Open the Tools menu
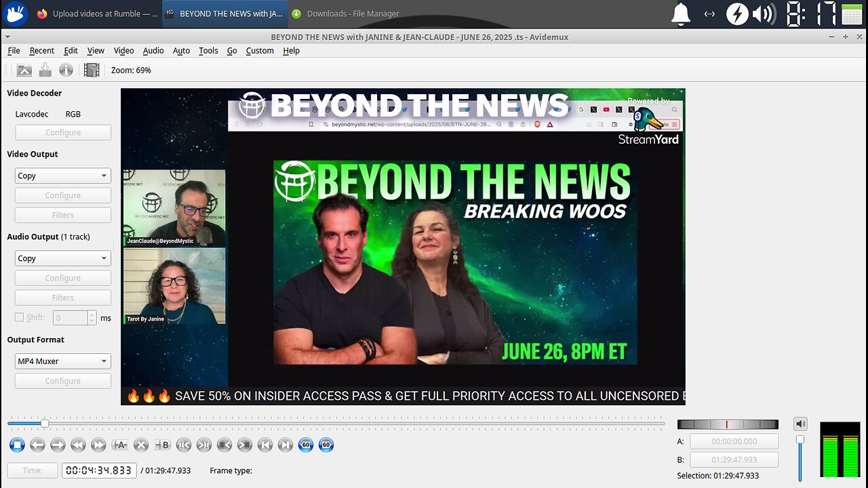The image size is (868, 488). (208, 51)
